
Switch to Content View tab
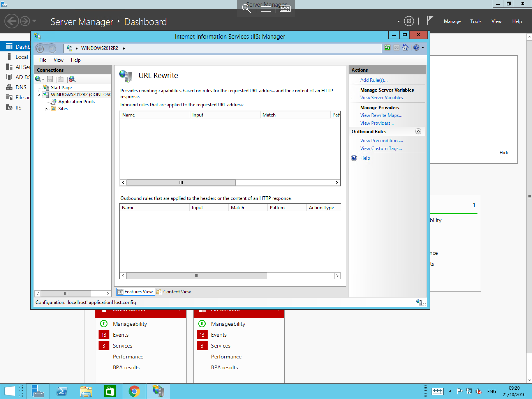[x=174, y=292]
